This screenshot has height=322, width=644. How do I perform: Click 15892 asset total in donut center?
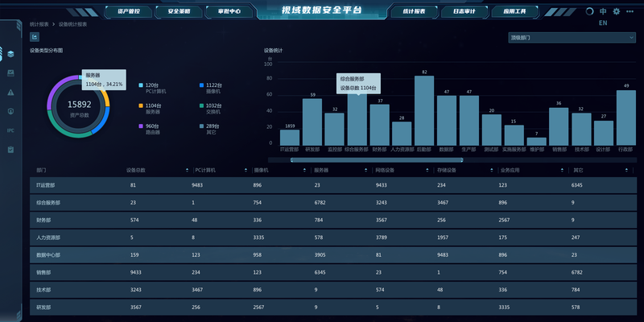pos(79,105)
